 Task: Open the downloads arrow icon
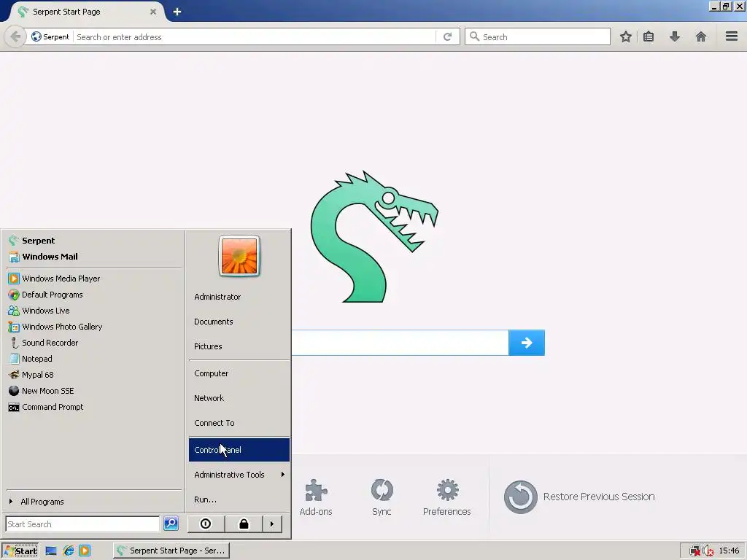click(x=675, y=36)
